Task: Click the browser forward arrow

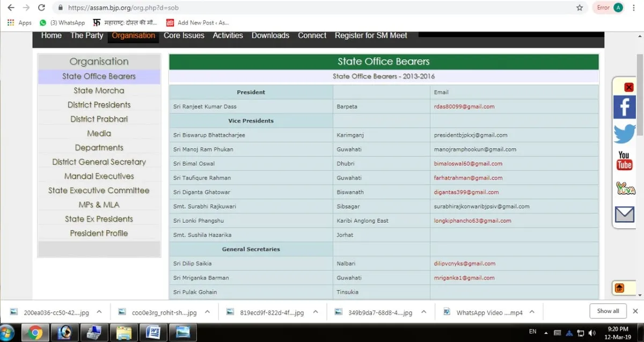Action: pyautogui.click(x=26, y=8)
